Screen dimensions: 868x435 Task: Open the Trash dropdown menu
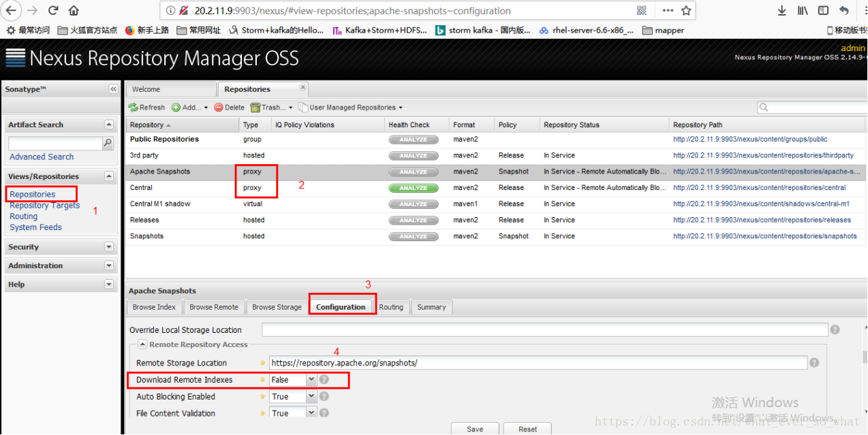271,108
